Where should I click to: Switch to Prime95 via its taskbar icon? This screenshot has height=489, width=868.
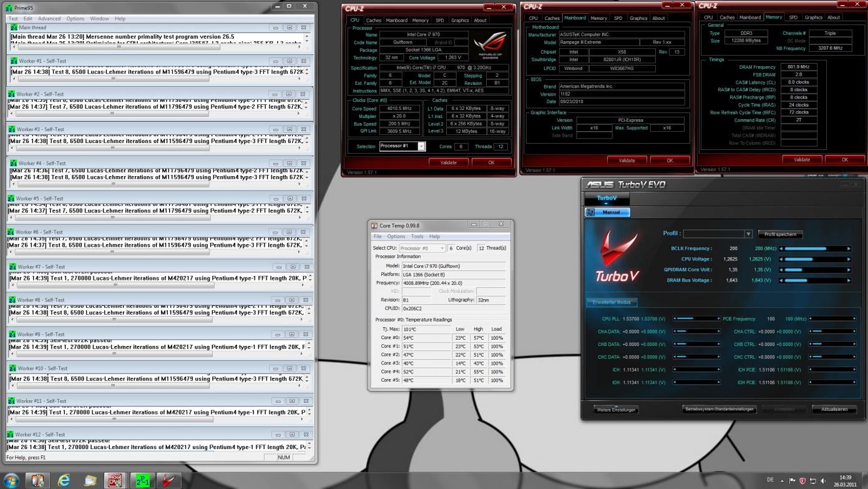pos(142,480)
